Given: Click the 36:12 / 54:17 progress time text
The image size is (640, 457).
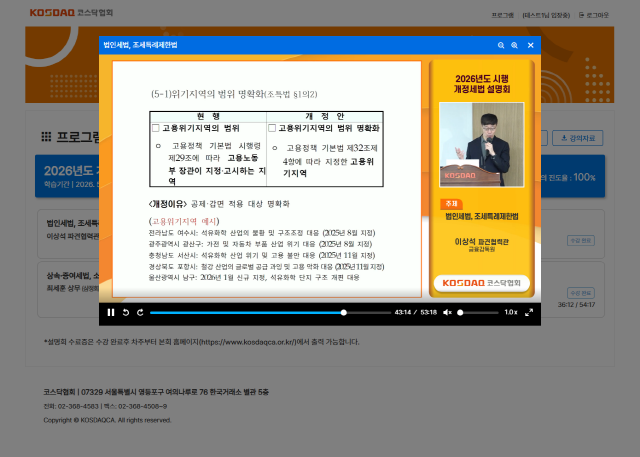Looking at the screenshot, I should [576, 305].
